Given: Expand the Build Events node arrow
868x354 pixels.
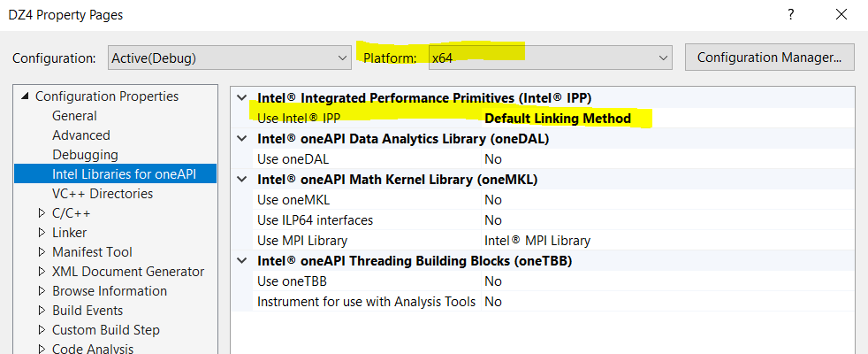Looking at the screenshot, I should point(42,311).
